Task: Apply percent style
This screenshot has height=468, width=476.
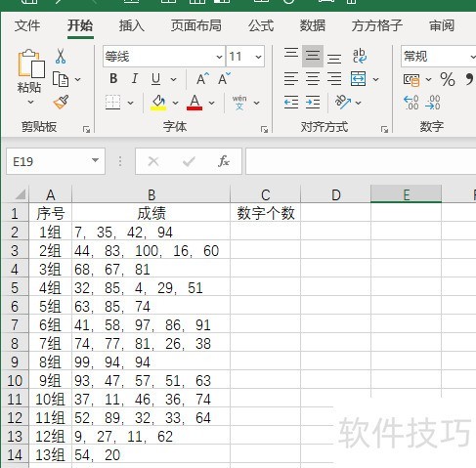Action: coord(448,79)
